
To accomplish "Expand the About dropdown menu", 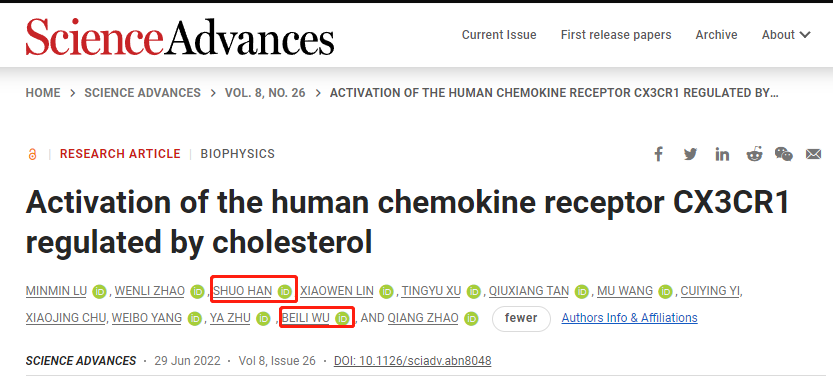I will [x=786, y=35].
